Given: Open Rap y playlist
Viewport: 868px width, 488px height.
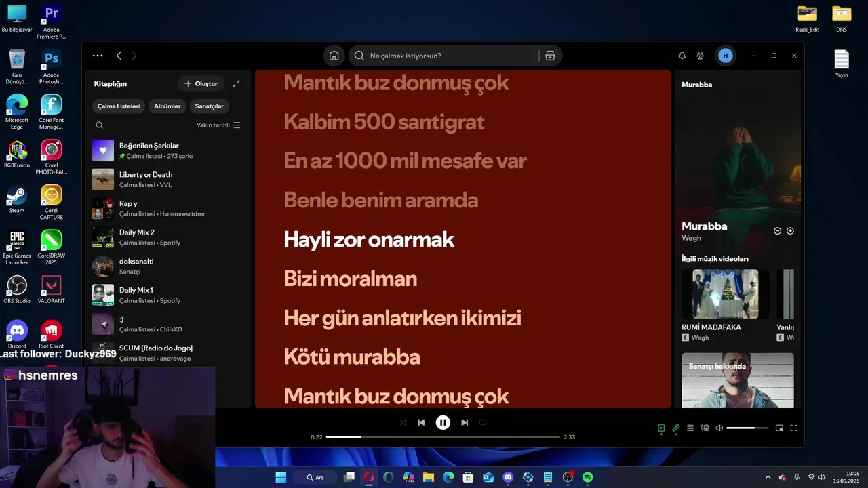Looking at the screenshot, I should tap(169, 208).
